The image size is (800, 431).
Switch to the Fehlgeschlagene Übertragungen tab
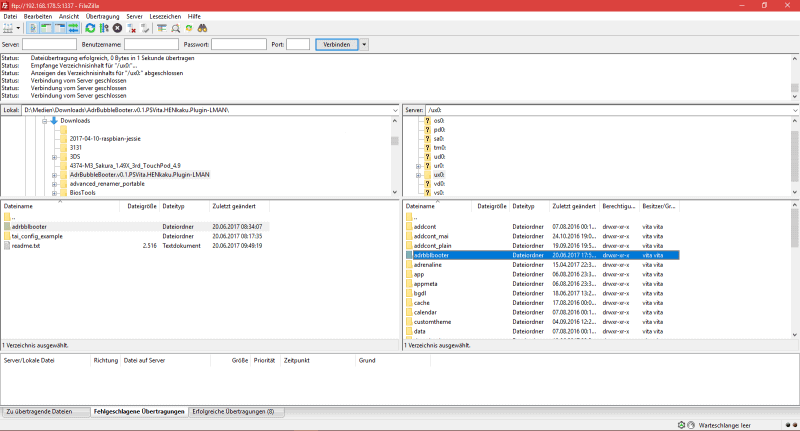point(139,412)
